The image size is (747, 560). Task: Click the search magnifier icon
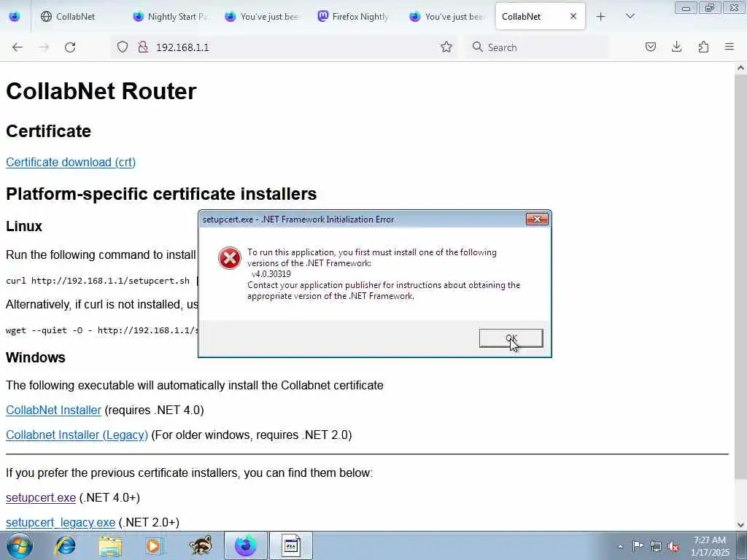point(477,47)
